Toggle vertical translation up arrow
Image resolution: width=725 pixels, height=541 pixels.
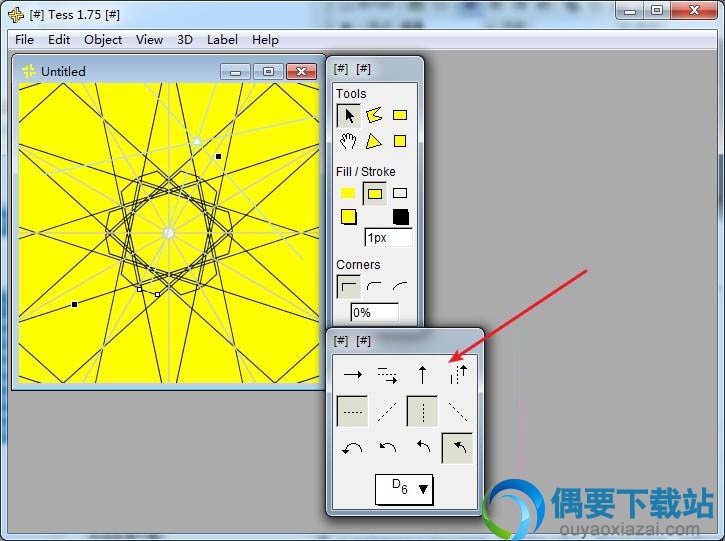(422, 375)
